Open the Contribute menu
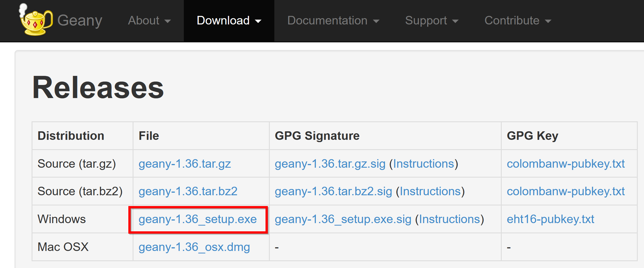644x268 pixels. coord(518,21)
